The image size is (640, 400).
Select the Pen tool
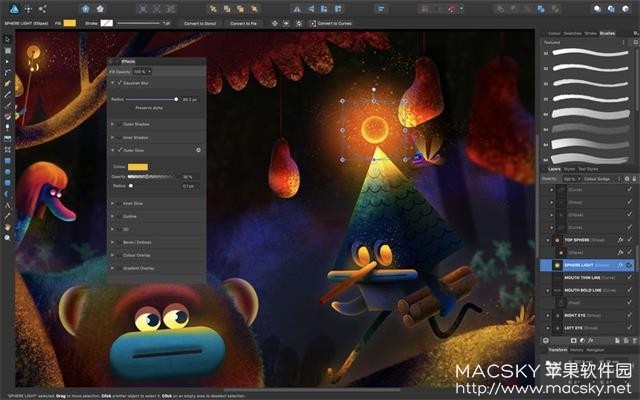(x=7, y=83)
